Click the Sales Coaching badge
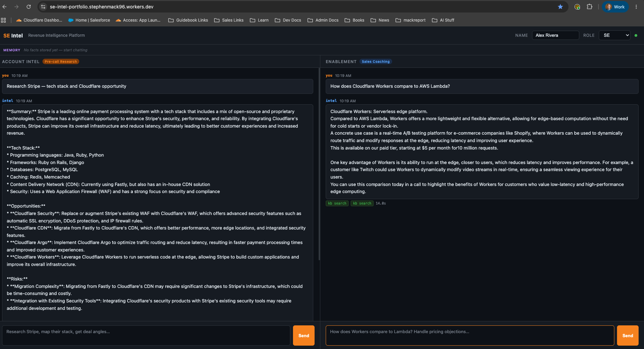 pyautogui.click(x=376, y=61)
